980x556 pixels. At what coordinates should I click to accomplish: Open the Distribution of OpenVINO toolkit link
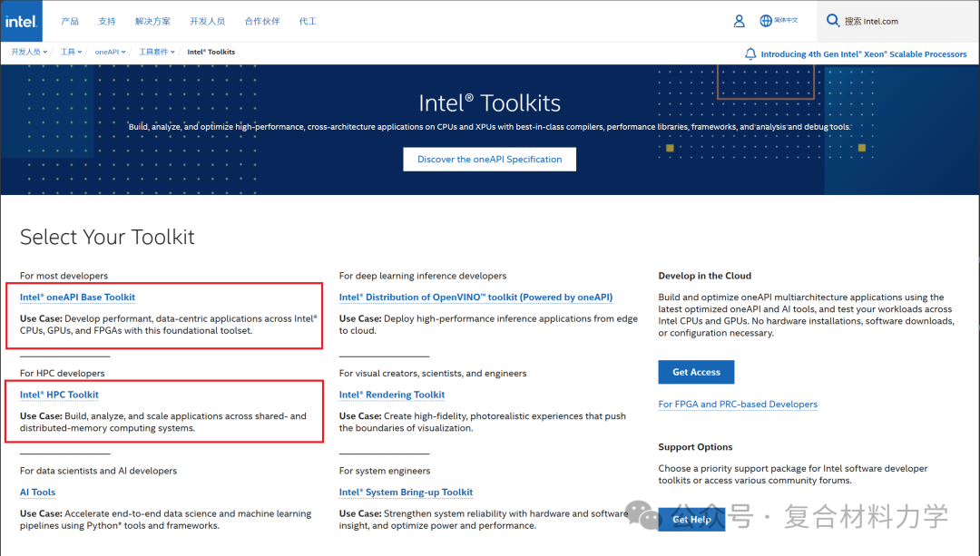[x=475, y=298]
